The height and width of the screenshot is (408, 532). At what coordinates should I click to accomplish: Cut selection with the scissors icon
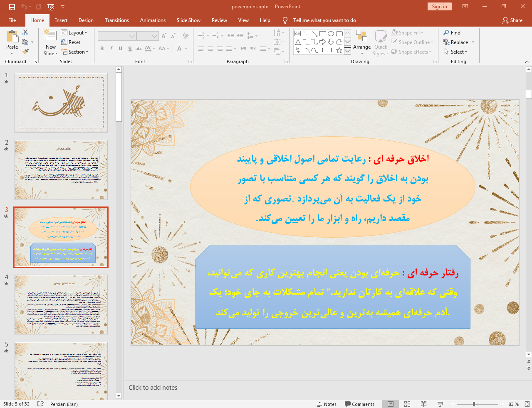25,32
